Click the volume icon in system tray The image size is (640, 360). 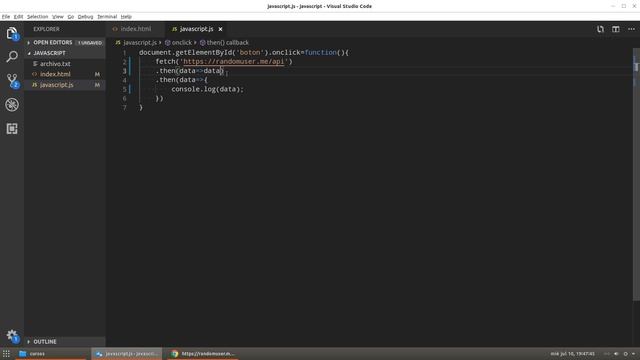(x=616, y=354)
